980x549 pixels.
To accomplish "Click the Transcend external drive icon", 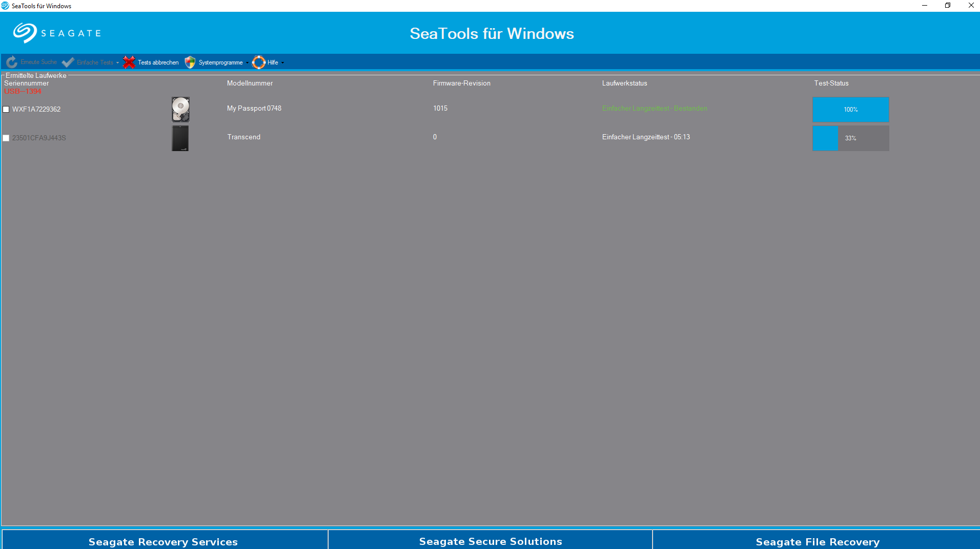I will click(x=180, y=138).
